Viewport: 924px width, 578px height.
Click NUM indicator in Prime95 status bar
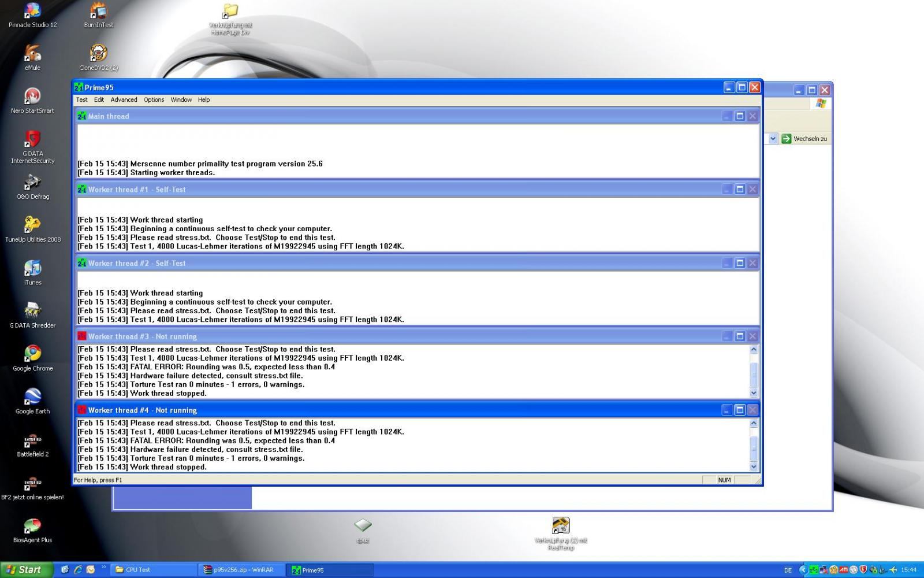(x=724, y=480)
